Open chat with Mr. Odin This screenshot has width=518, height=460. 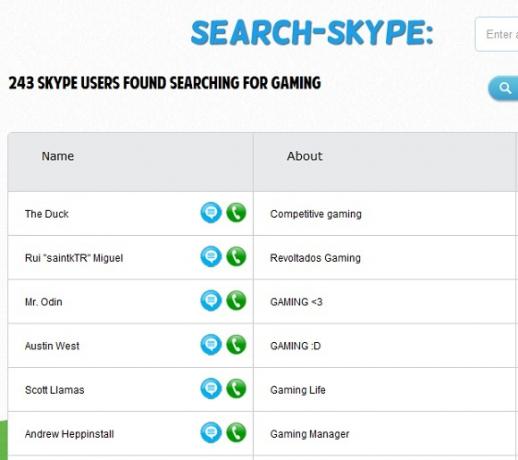point(211,301)
